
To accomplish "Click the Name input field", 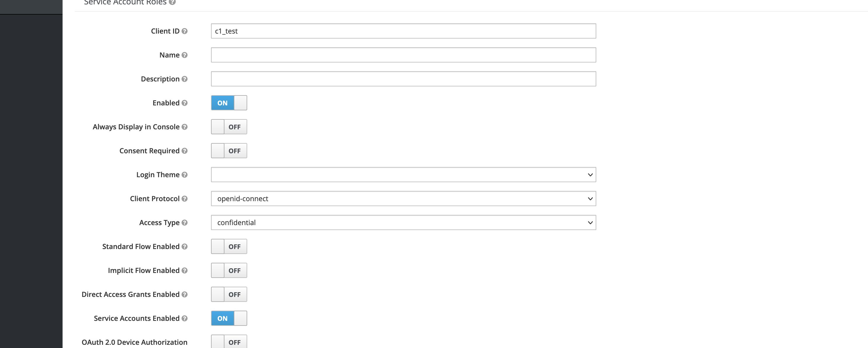I will pos(403,54).
